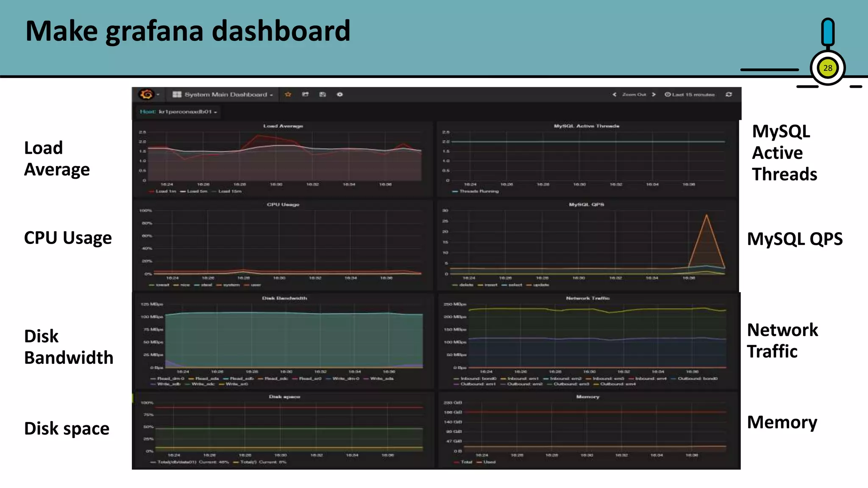The height and width of the screenshot is (488, 868).
Task: Click the MySQL QPS panel title
Action: [x=586, y=205]
